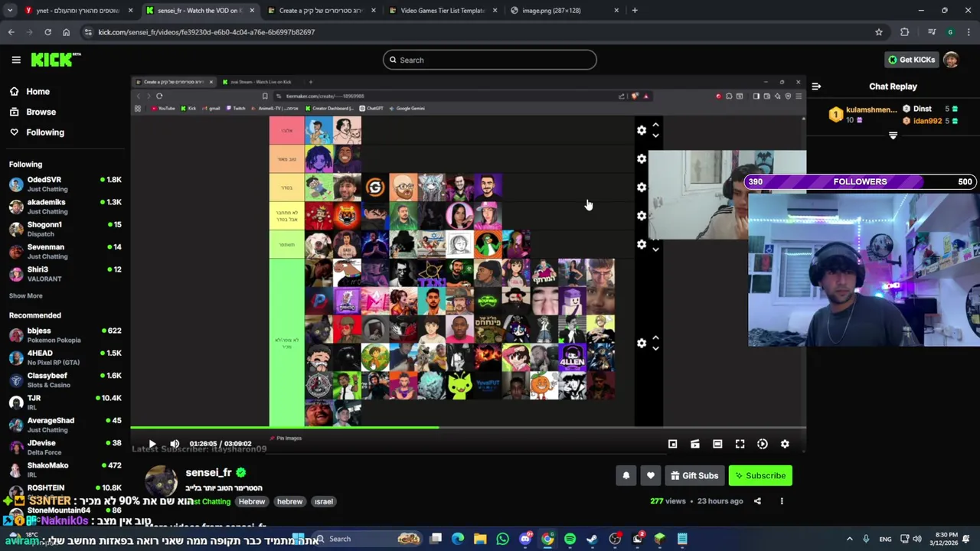Click the green Subscribe button
The width and height of the screenshot is (980, 551).
(760, 476)
